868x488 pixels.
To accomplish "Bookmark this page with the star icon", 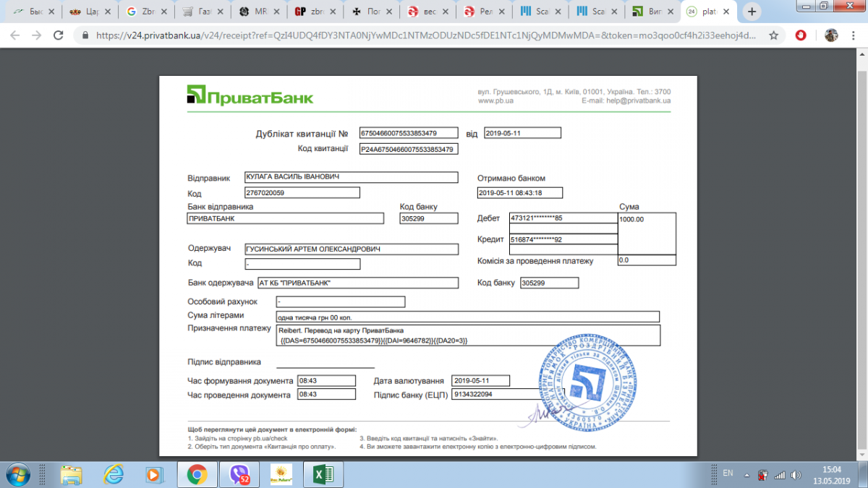I will coord(774,35).
